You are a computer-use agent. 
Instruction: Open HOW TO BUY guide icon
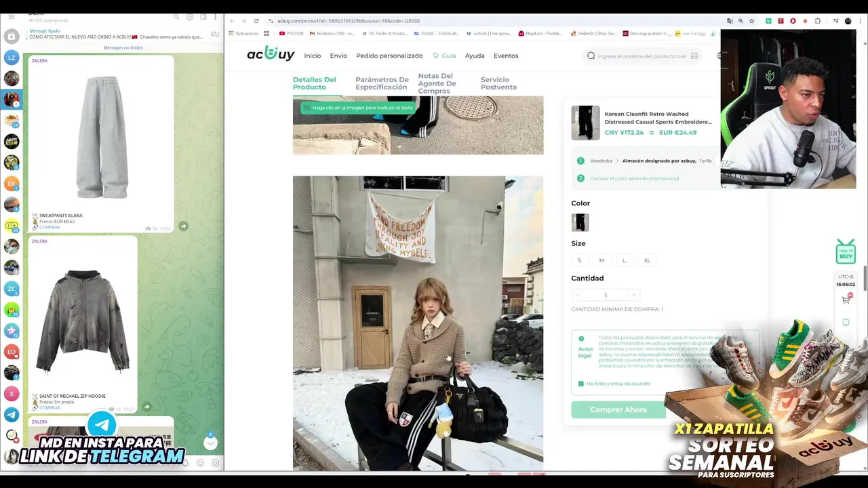[x=846, y=251]
